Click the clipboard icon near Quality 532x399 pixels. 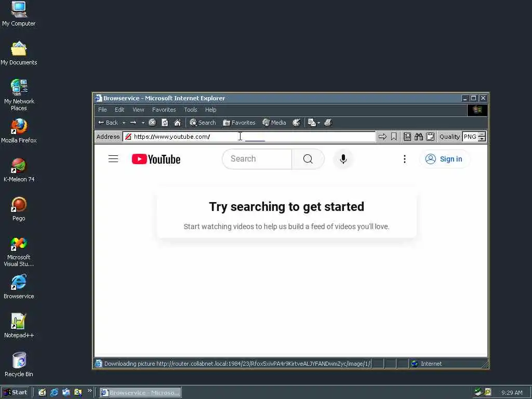(x=430, y=137)
